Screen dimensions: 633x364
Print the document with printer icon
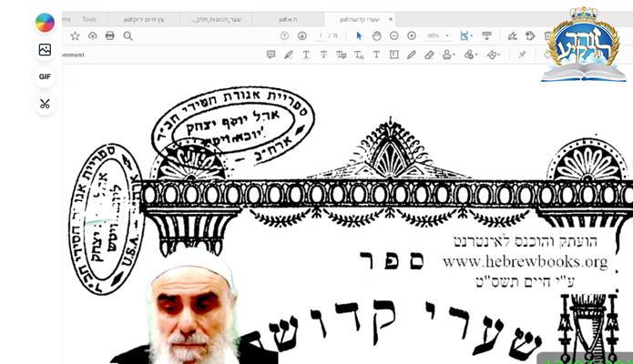coord(110,35)
